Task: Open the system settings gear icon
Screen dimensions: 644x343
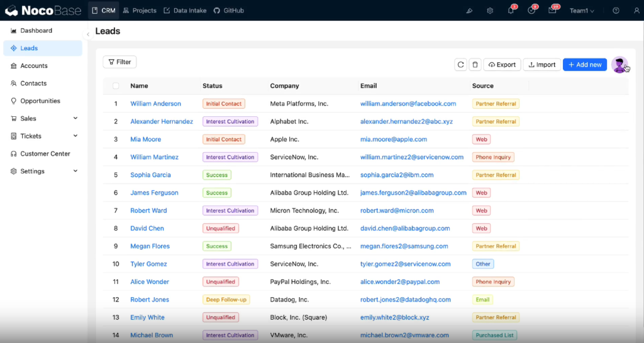Action: (x=490, y=11)
